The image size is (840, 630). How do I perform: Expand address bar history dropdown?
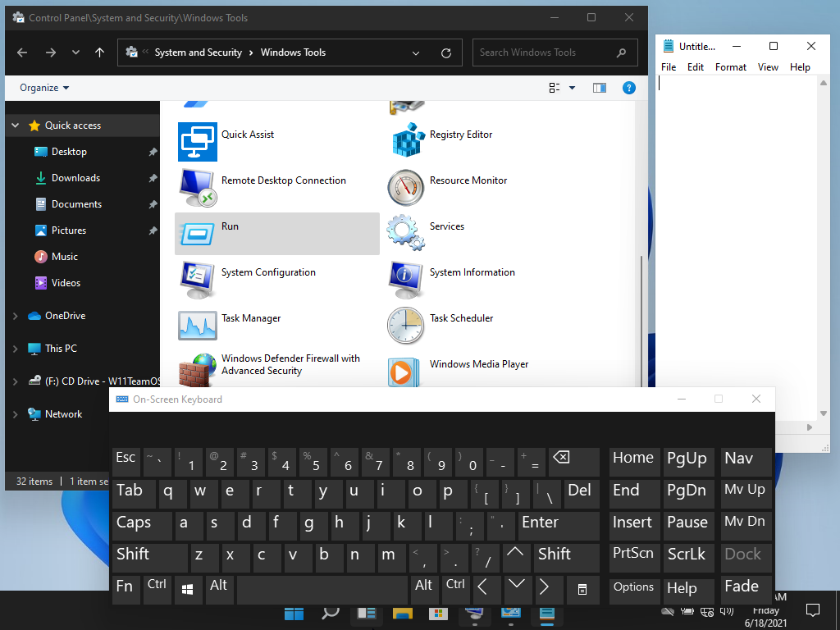point(416,53)
